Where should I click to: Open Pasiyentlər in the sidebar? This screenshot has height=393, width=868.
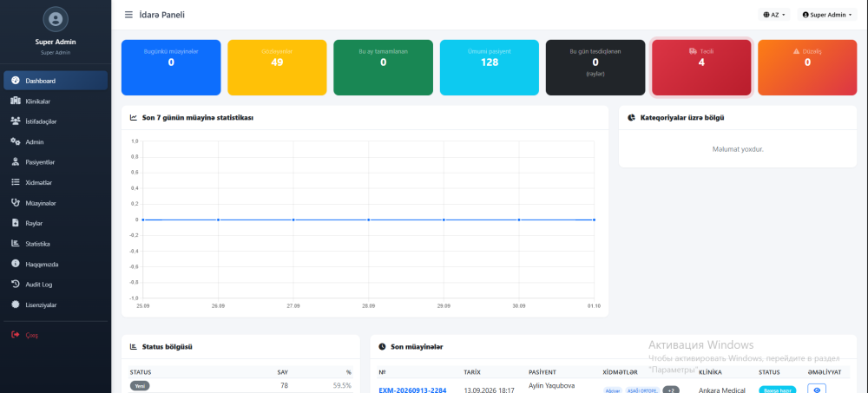[56, 162]
